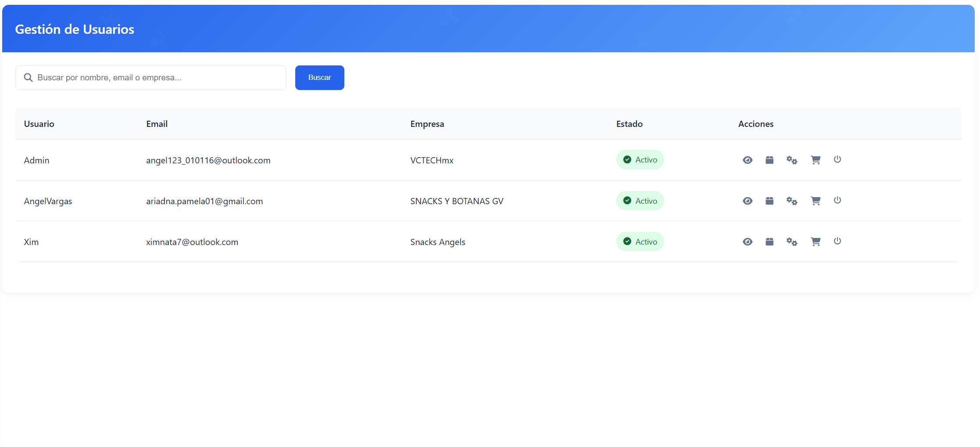Click the box icon for Xim
The image size is (980, 447).
click(769, 242)
